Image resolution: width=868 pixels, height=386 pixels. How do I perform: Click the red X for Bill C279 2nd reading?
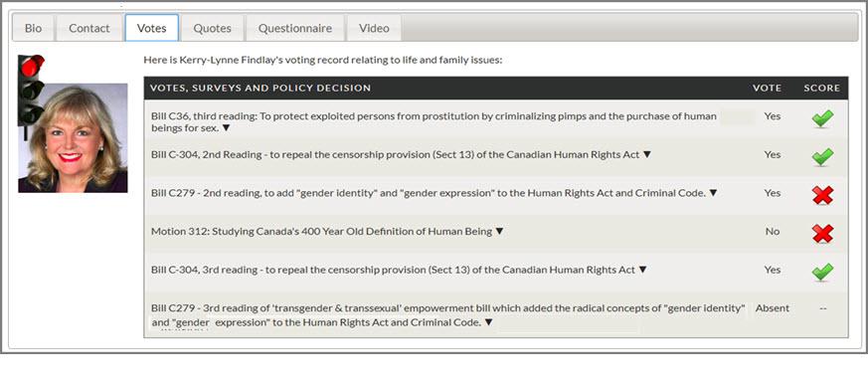822,195
